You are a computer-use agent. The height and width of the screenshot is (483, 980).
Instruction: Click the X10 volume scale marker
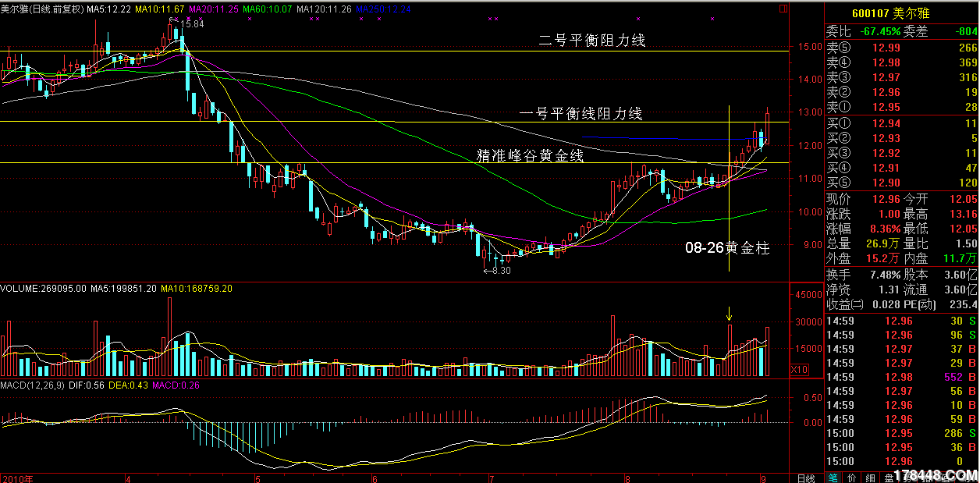798,369
